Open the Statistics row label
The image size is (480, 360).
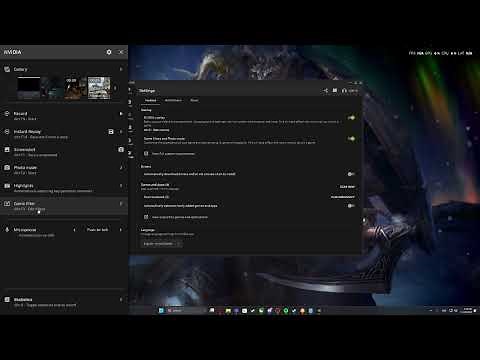point(23,300)
